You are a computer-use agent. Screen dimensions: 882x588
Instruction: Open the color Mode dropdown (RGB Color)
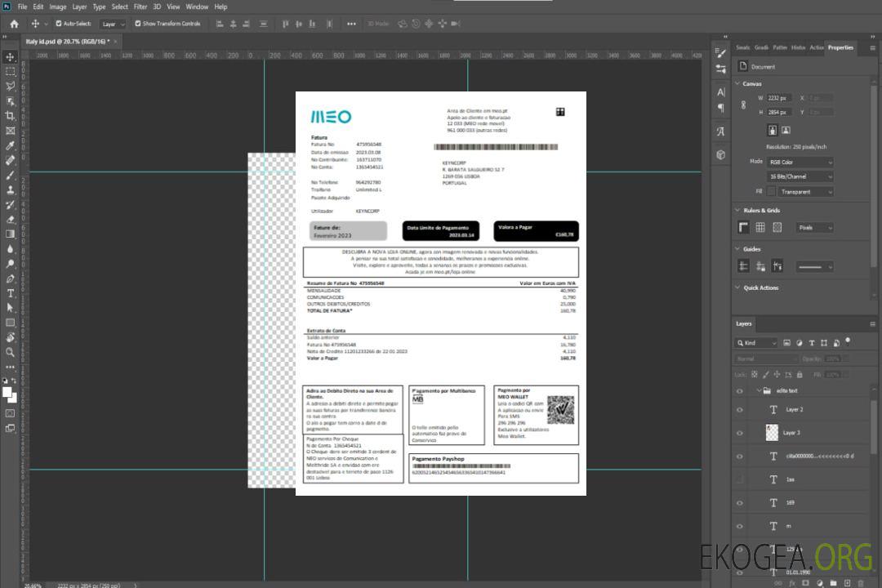[800, 162]
